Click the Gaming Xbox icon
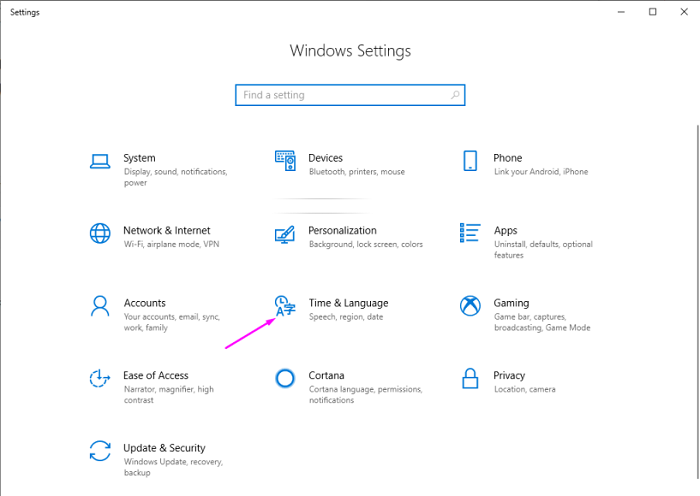The image size is (700, 496). [x=470, y=306]
